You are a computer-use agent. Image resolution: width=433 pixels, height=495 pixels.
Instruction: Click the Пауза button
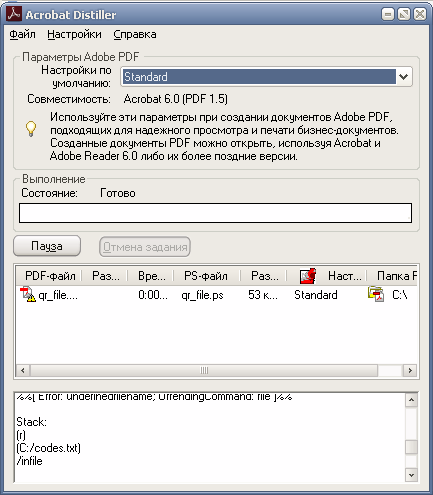pyautogui.click(x=47, y=246)
